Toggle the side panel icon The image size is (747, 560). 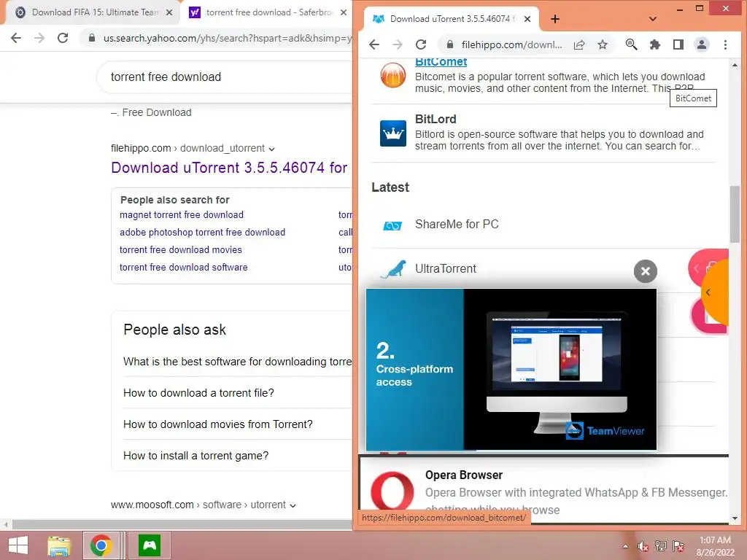point(678,44)
